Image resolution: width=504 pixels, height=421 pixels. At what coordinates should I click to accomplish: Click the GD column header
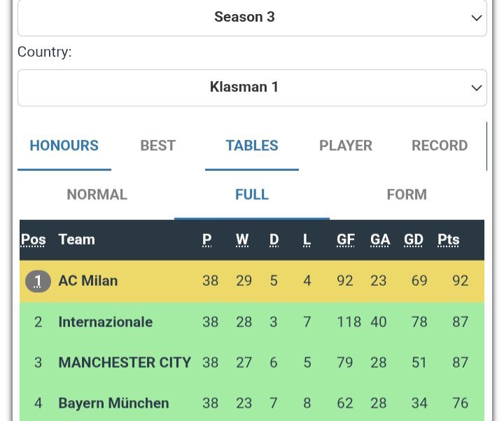[413, 240]
